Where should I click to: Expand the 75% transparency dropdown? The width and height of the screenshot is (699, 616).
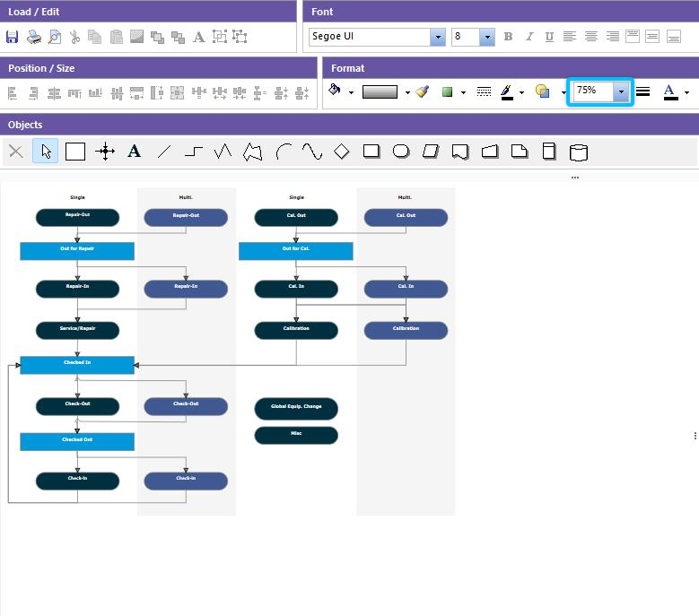point(620,91)
